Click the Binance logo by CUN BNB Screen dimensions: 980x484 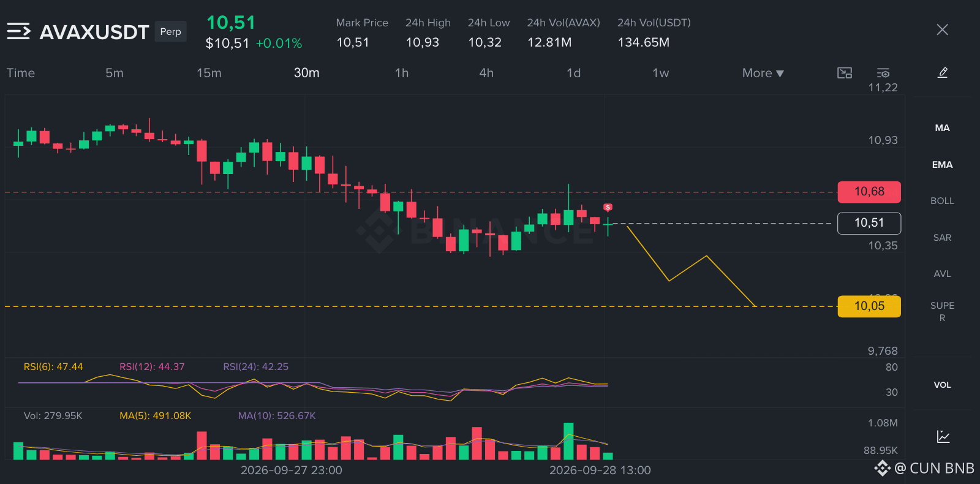tap(882, 469)
